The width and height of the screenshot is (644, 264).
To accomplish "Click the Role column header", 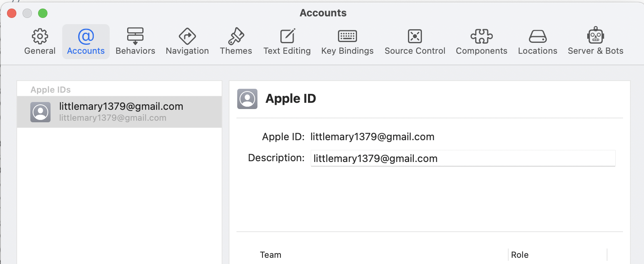I will (x=520, y=255).
